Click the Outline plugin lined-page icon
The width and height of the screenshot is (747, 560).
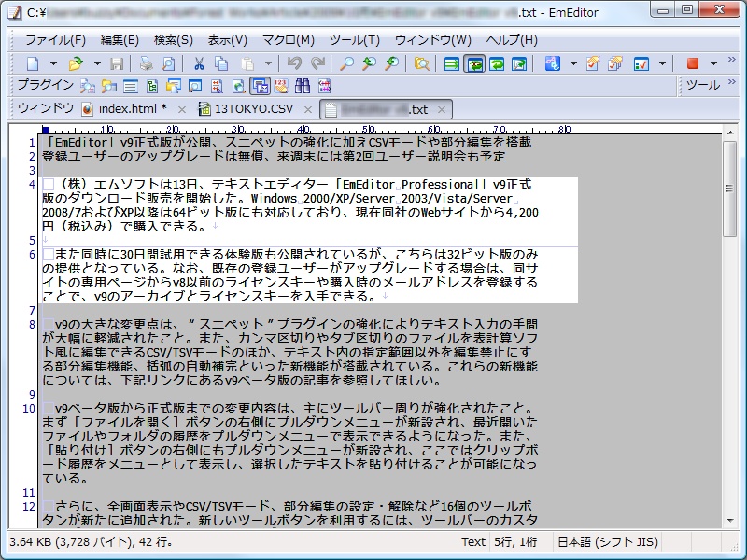(x=131, y=86)
